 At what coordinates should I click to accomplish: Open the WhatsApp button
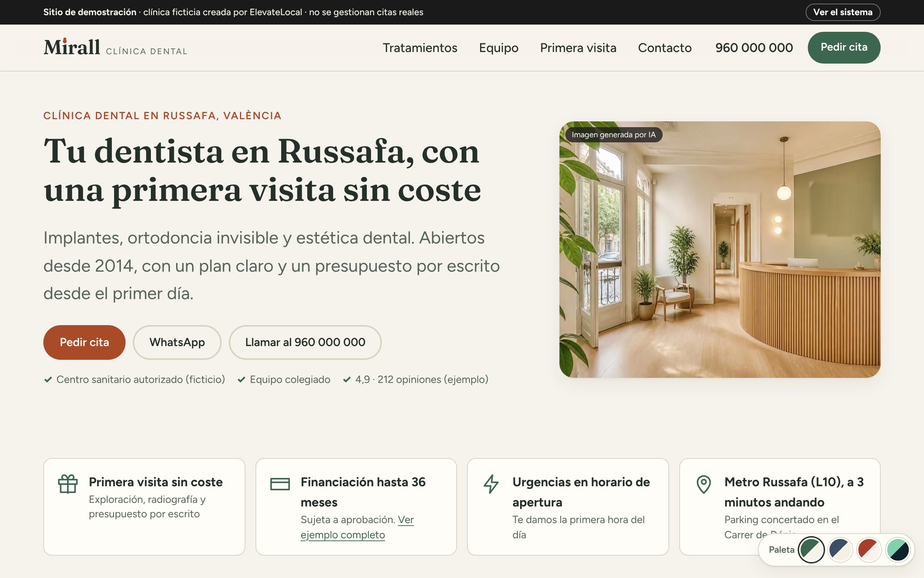click(x=177, y=342)
